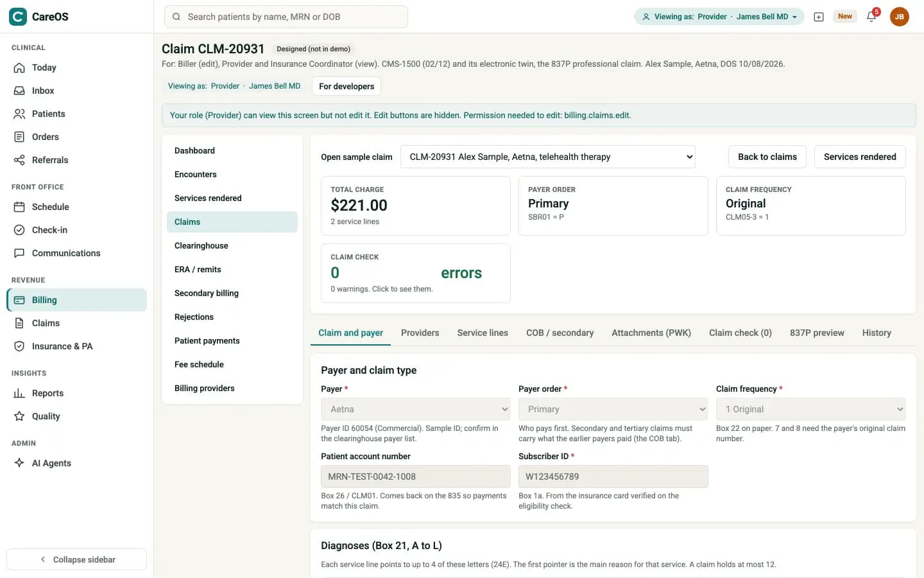Screen dimensions: 924x578
Task: Open Quality via star icon
Action: (x=19, y=416)
